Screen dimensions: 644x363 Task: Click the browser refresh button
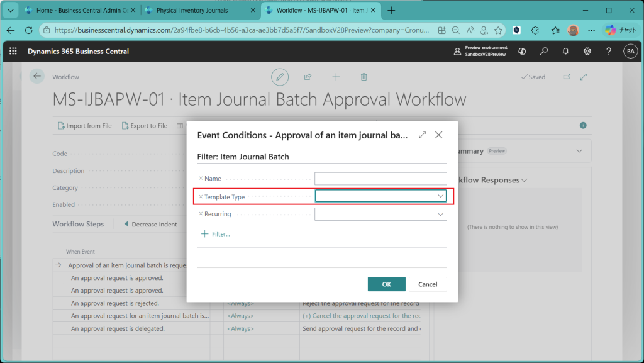click(28, 30)
